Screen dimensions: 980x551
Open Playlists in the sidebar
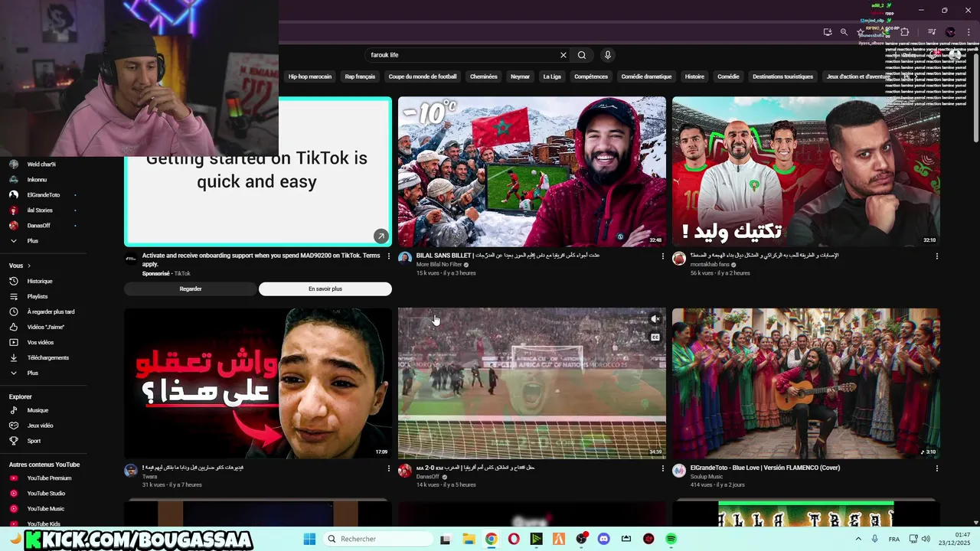pyautogui.click(x=38, y=296)
